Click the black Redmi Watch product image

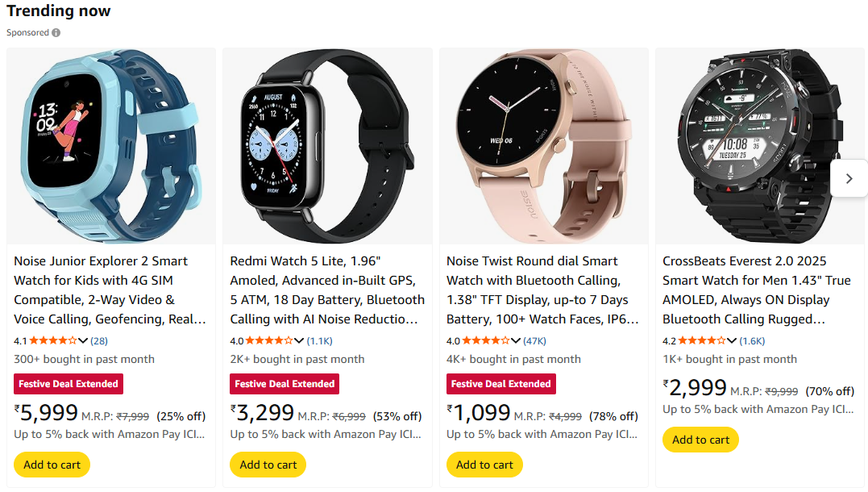(327, 145)
